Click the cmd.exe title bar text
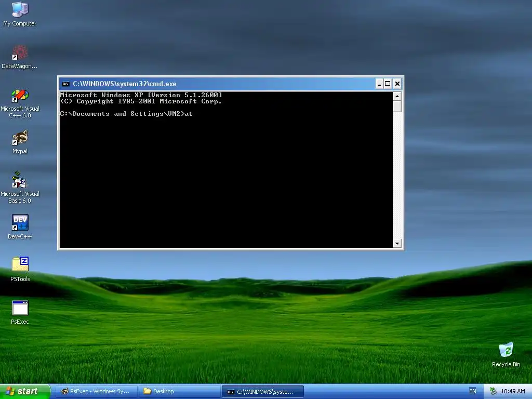This screenshot has width=532, height=399. point(125,84)
